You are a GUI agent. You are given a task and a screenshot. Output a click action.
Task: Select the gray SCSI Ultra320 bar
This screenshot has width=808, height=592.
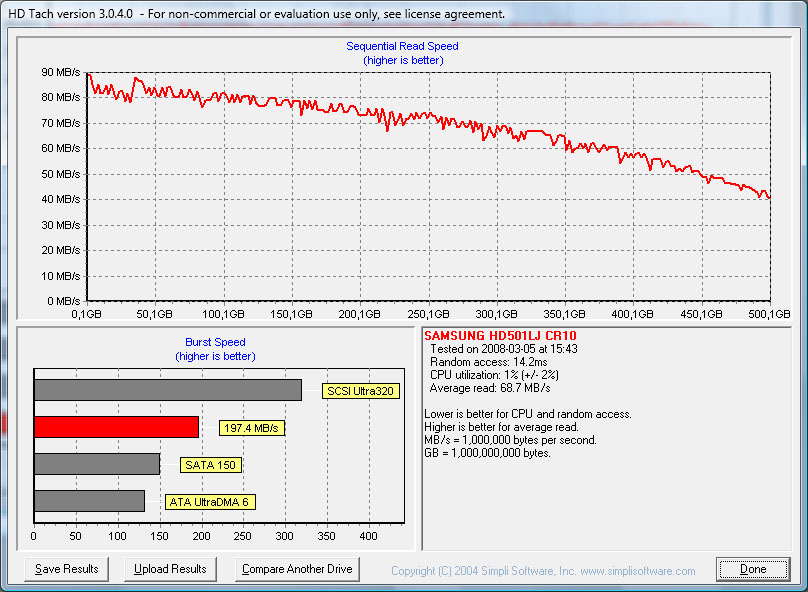pyautogui.click(x=167, y=390)
